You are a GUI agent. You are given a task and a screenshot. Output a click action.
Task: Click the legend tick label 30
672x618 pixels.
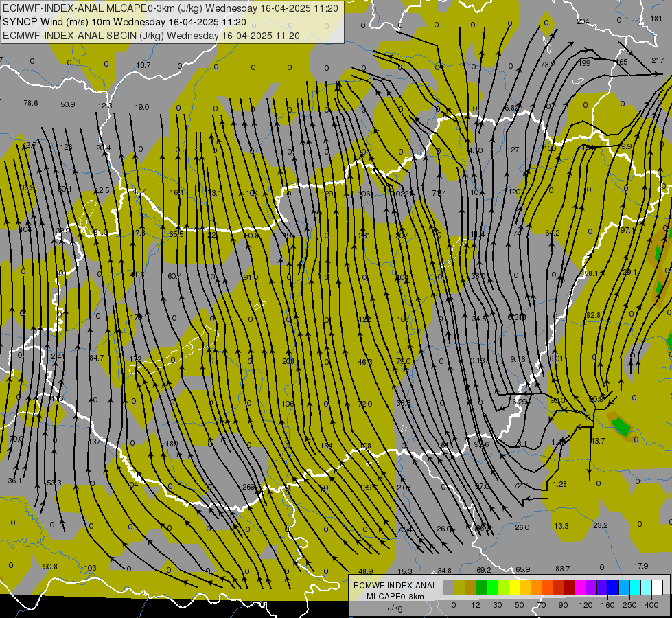tap(498, 605)
